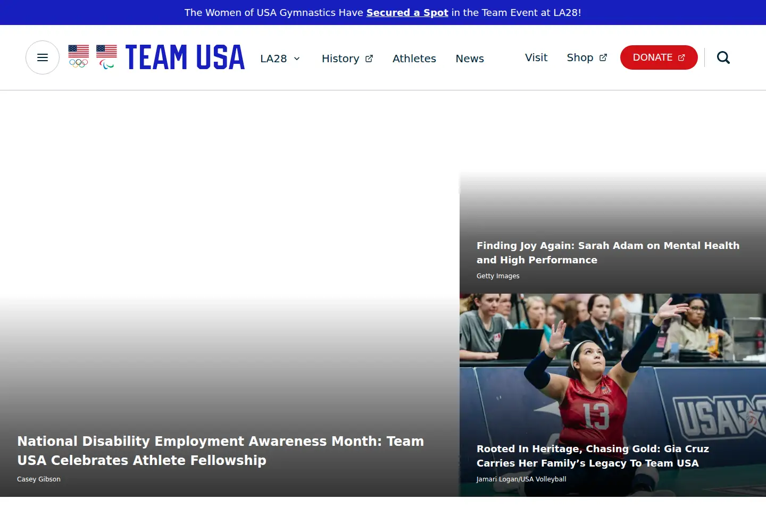The image size is (766, 532).
Task: Click the TEAM USA wordmark
Action: click(185, 57)
